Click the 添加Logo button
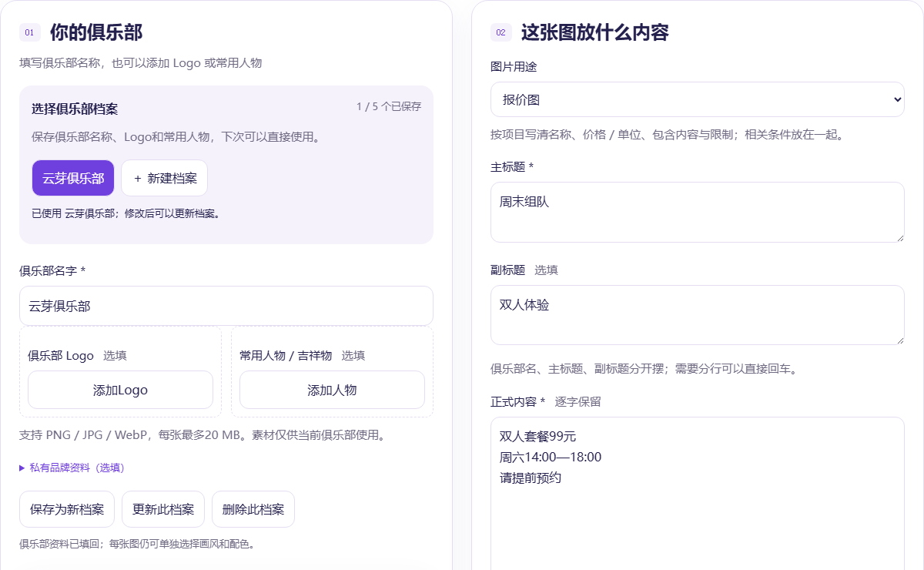This screenshot has height=570, width=924. [x=120, y=390]
